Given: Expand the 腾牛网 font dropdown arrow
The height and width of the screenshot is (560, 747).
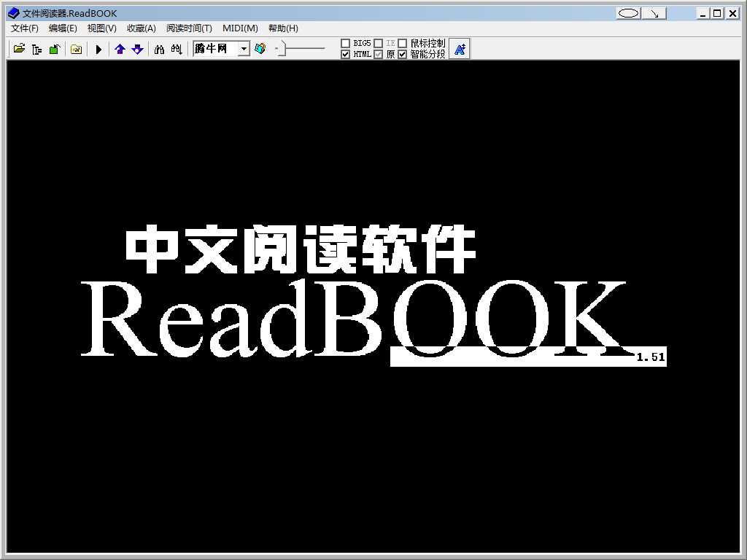Looking at the screenshot, I should click(x=244, y=49).
